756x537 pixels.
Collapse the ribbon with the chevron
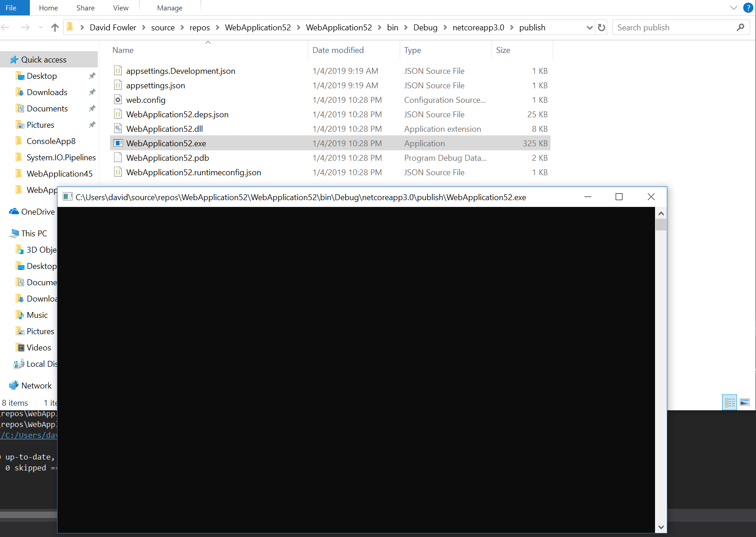[x=733, y=7]
